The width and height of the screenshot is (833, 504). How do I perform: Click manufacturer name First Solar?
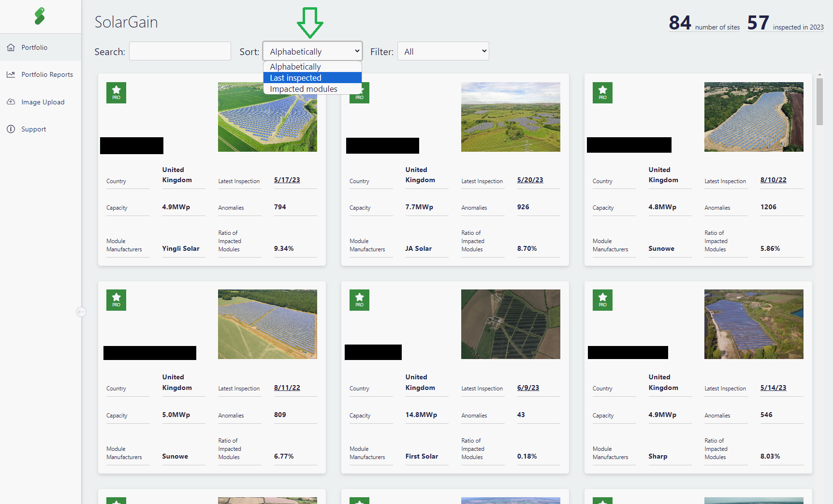click(x=422, y=456)
